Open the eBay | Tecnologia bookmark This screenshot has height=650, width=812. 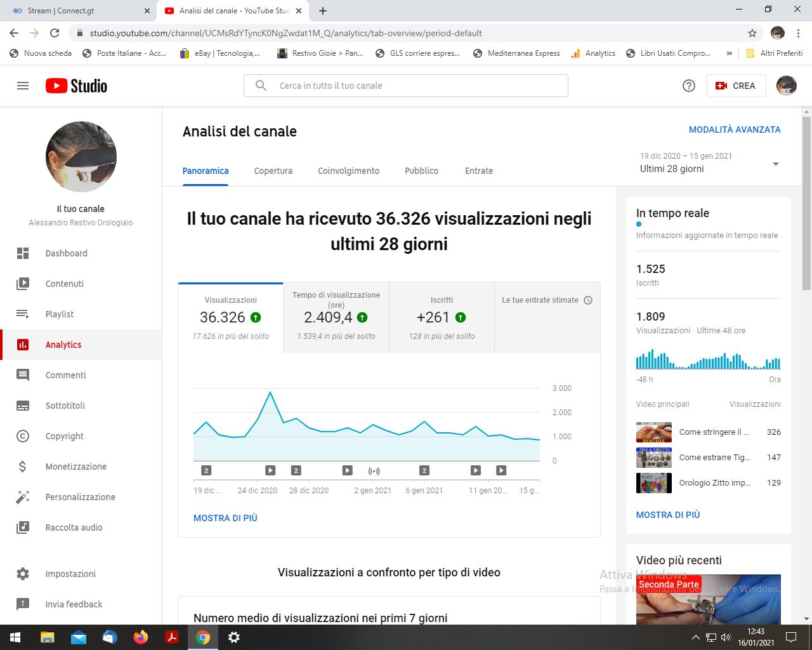pyautogui.click(x=220, y=53)
